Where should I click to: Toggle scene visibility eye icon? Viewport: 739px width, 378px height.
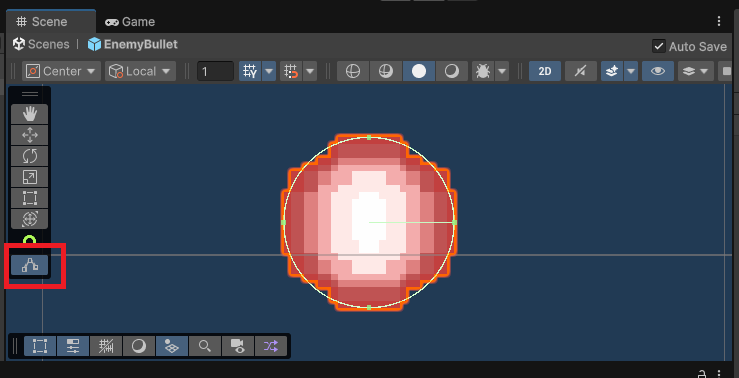(658, 71)
